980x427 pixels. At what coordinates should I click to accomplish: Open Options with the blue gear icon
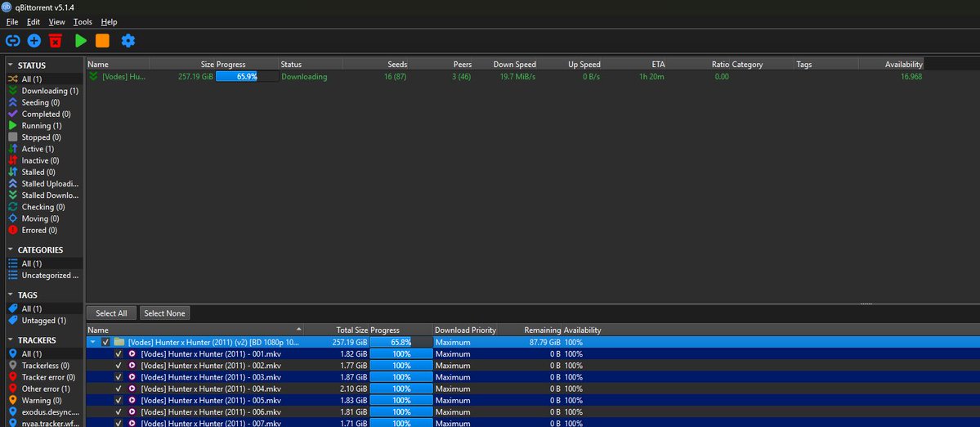tap(128, 41)
